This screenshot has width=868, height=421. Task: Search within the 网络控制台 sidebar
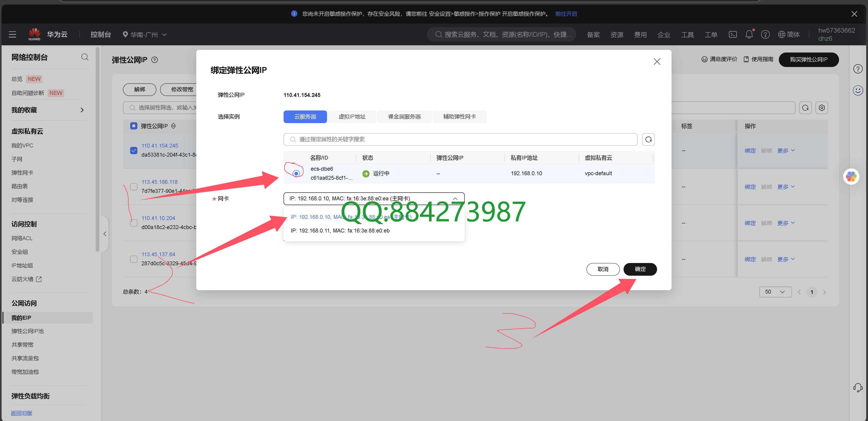pos(85,57)
